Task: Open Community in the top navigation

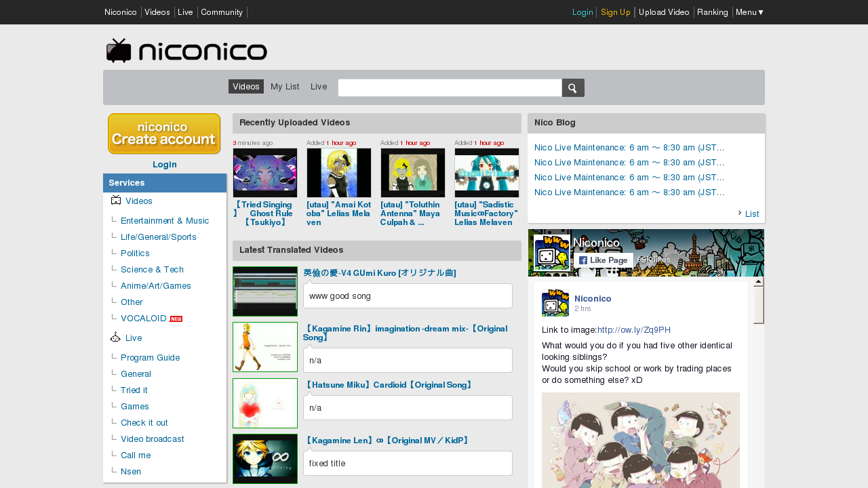Action: point(222,12)
